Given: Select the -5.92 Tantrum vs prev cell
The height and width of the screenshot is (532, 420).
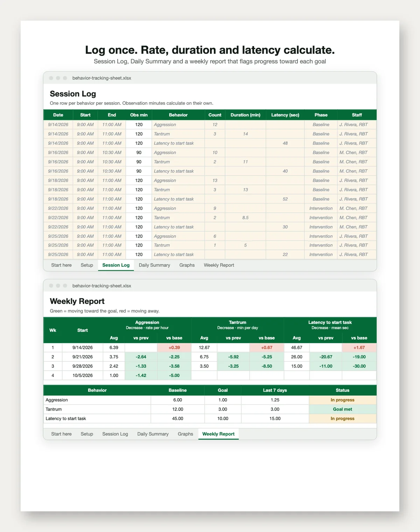Looking at the screenshot, I should [233, 357].
